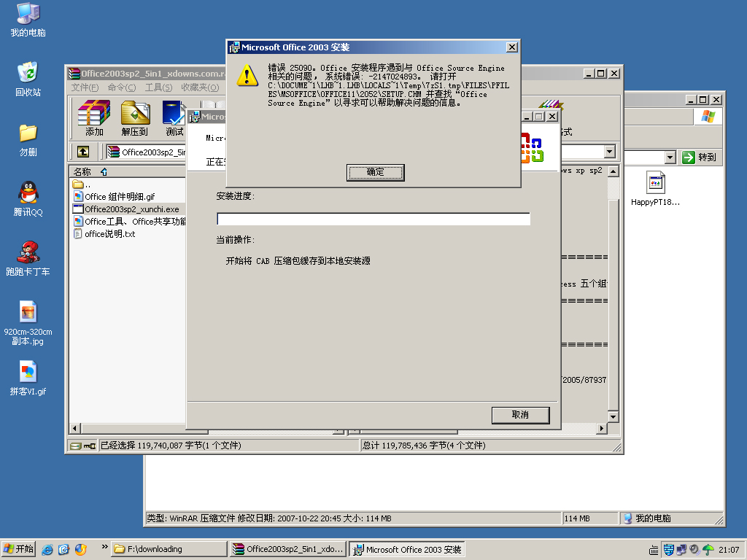The height and width of the screenshot is (560, 747).
Task: Launch Internet Explorer from quick launch
Action: click(x=47, y=550)
